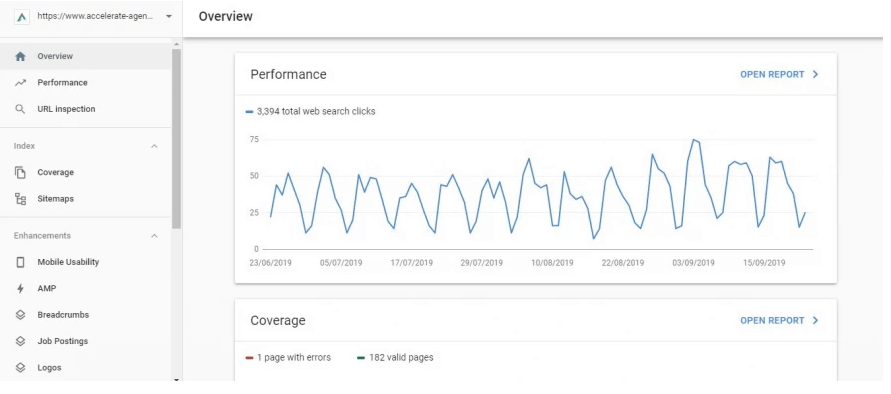The height and width of the screenshot is (394, 891).
Task: Go to Sitemaps in the sidebar
Action: (x=86, y=199)
